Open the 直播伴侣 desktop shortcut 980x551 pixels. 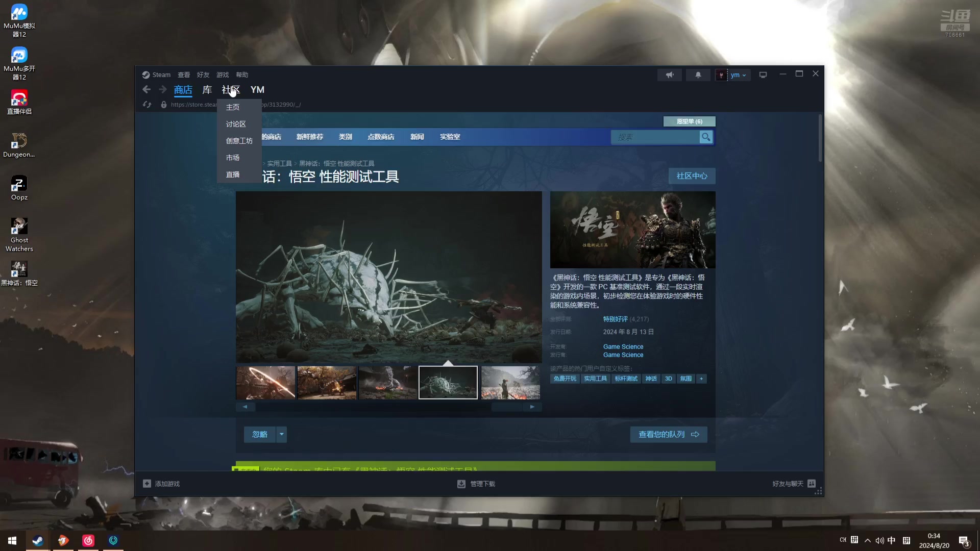[19, 102]
